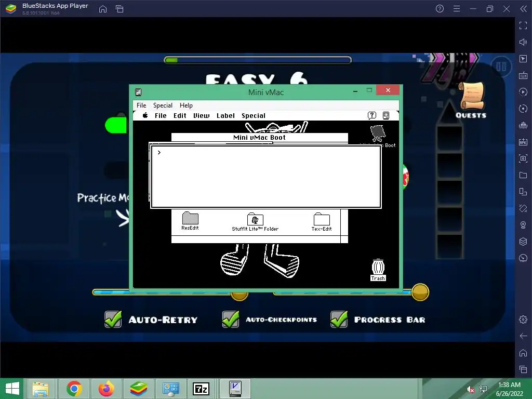The height and width of the screenshot is (399, 532).
Task: Toggle the Auto-Checkpoints checkbox
Action: tap(231, 320)
